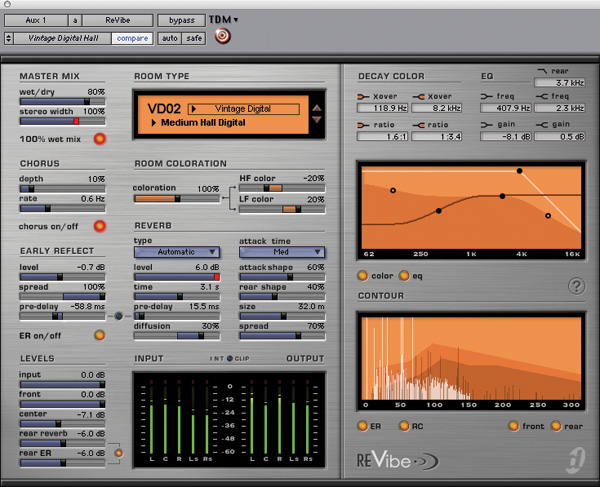Image resolution: width=600 pixels, height=487 pixels.
Task: Click the chorus depth slider
Action: click(x=62, y=189)
